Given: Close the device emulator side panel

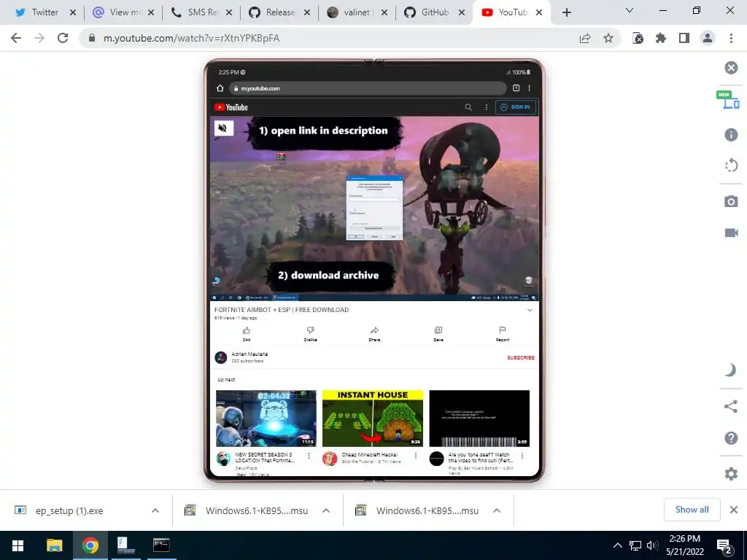Looking at the screenshot, I should click(x=731, y=68).
